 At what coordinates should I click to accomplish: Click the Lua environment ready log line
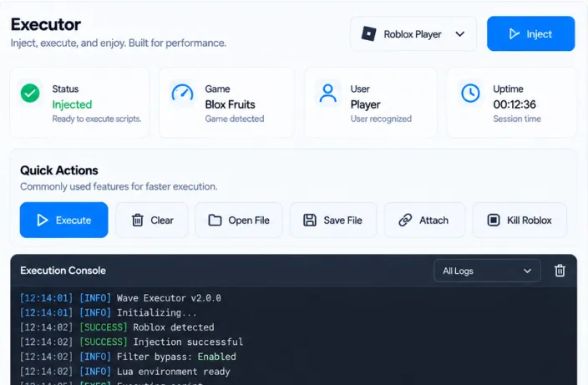point(125,372)
